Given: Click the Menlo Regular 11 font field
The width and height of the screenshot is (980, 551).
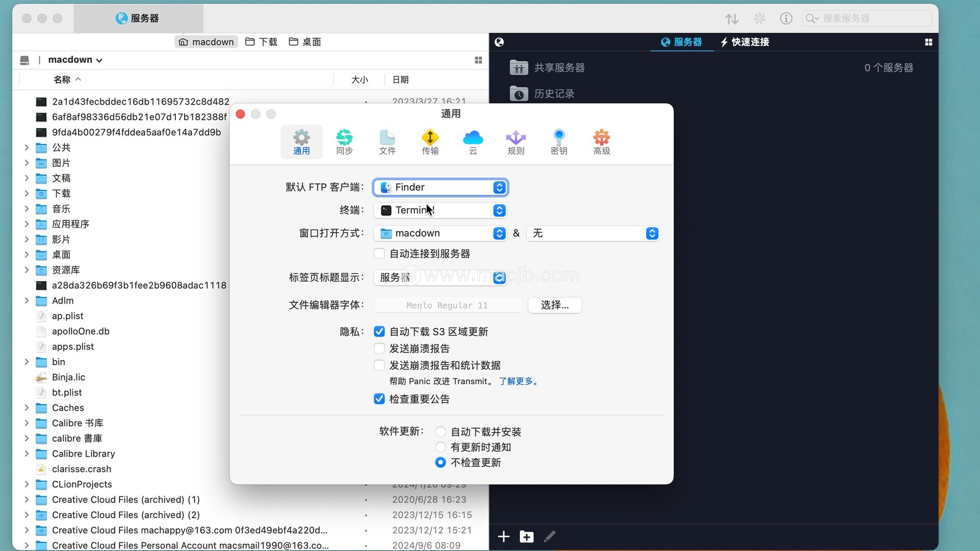Looking at the screenshot, I should tap(448, 305).
